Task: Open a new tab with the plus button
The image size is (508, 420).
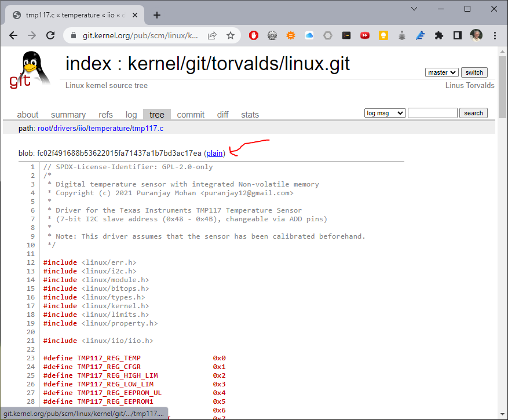Action: coord(156,16)
